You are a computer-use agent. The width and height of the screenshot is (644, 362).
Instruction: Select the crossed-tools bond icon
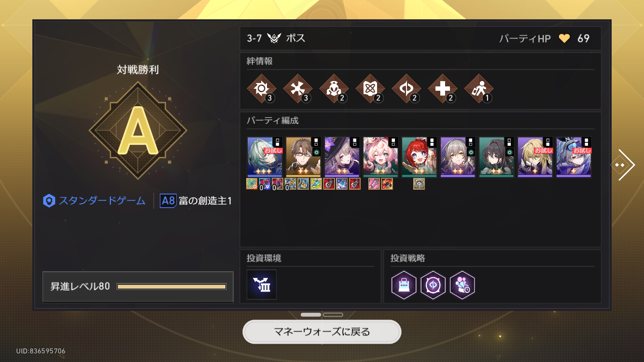coord(298,89)
